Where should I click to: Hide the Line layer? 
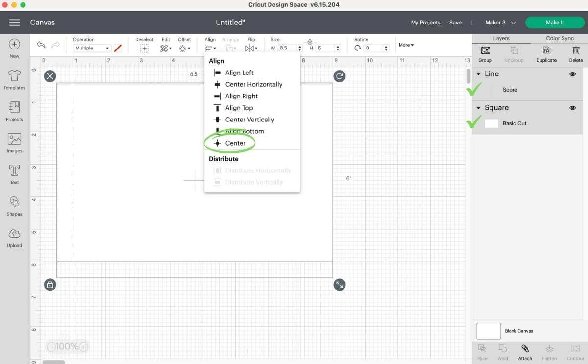(572, 74)
